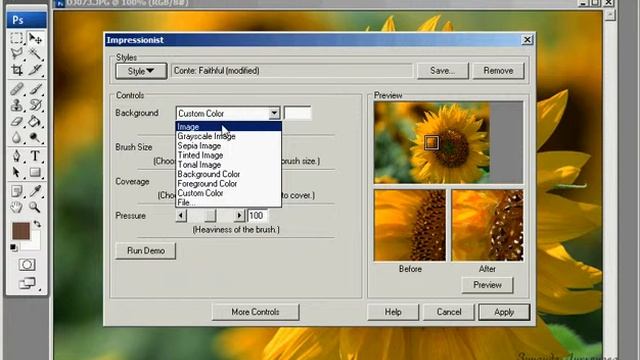The width and height of the screenshot is (640, 360).
Task: Select the Brush tool
Action: pyautogui.click(x=36, y=89)
